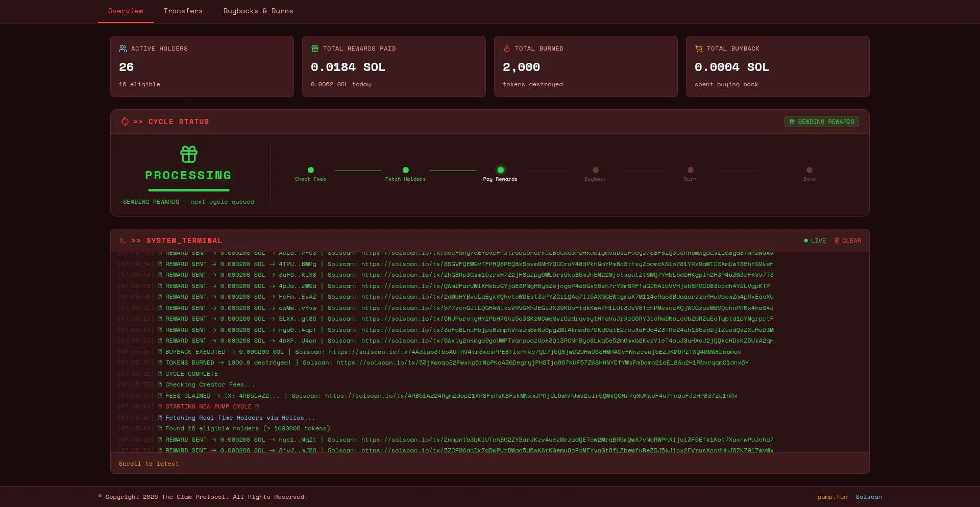Click Scroll to latest

pos(149,464)
